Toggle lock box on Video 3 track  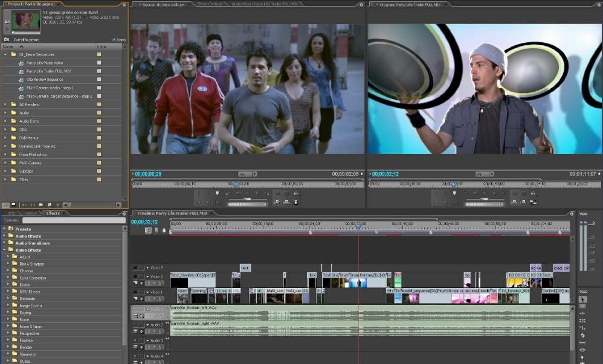(x=141, y=268)
